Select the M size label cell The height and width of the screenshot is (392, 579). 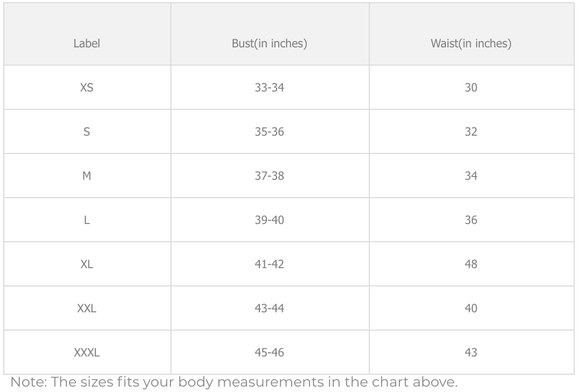(x=87, y=176)
